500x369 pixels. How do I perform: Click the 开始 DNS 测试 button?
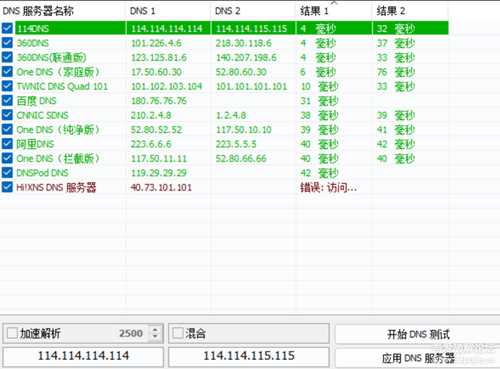click(418, 334)
